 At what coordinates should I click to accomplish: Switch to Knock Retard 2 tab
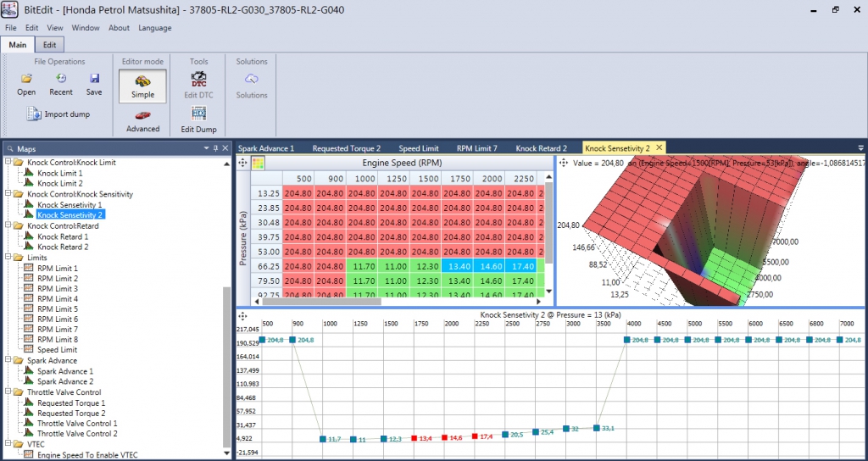click(542, 148)
